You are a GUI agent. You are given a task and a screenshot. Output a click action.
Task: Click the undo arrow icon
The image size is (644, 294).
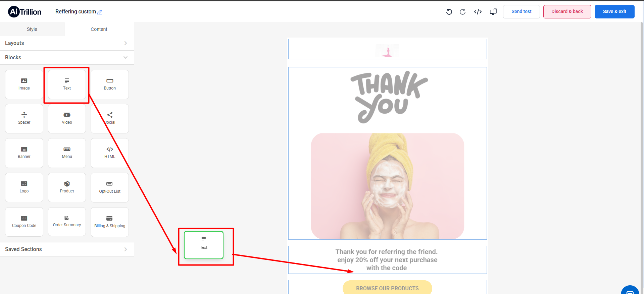(449, 12)
